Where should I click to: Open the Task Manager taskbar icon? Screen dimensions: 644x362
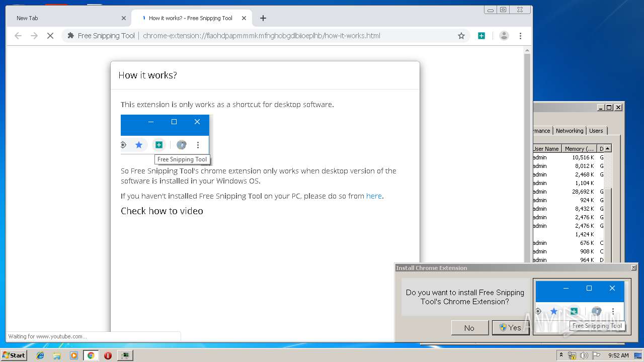click(x=125, y=355)
